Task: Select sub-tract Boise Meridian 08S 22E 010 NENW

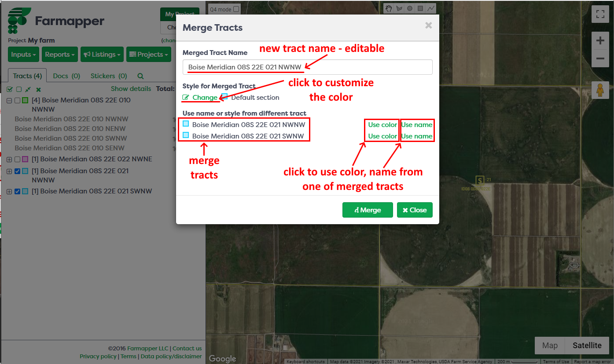Action: coord(70,129)
